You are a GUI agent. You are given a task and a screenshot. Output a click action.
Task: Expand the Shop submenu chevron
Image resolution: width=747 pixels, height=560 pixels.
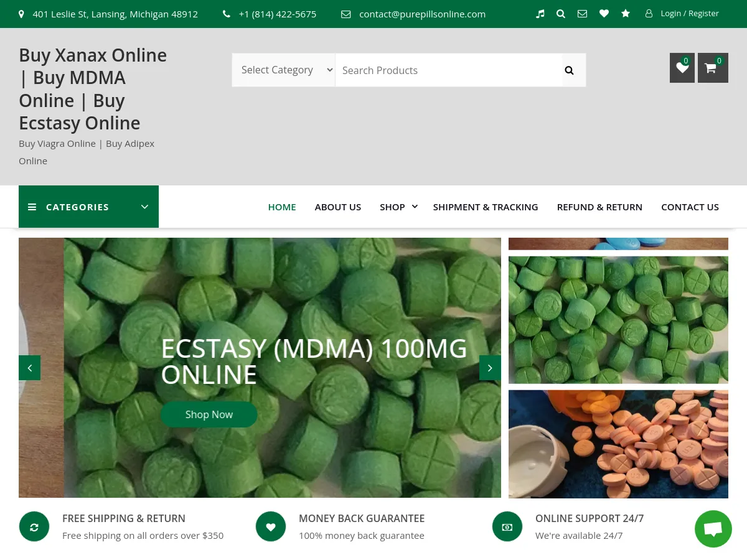pyautogui.click(x=415, y=207)
